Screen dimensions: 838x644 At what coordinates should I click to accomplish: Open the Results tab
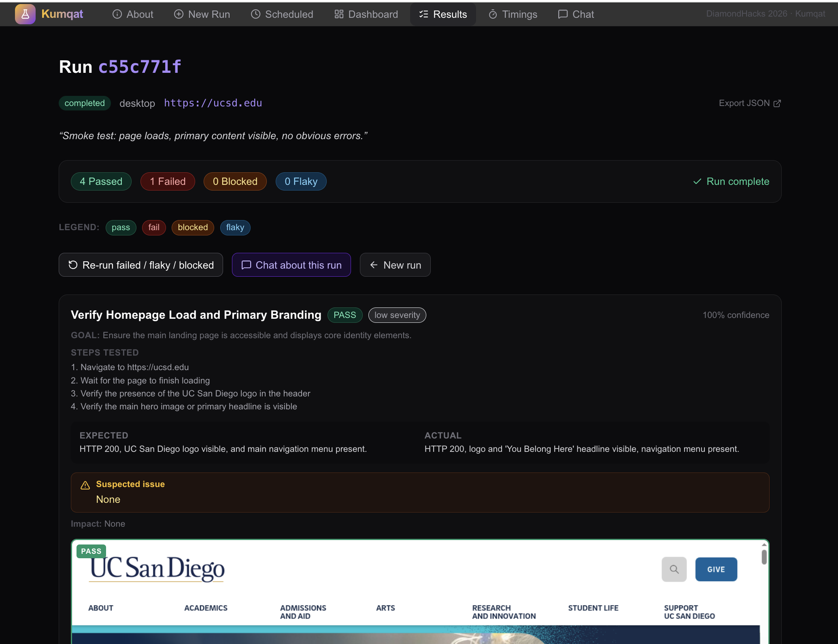443,14
